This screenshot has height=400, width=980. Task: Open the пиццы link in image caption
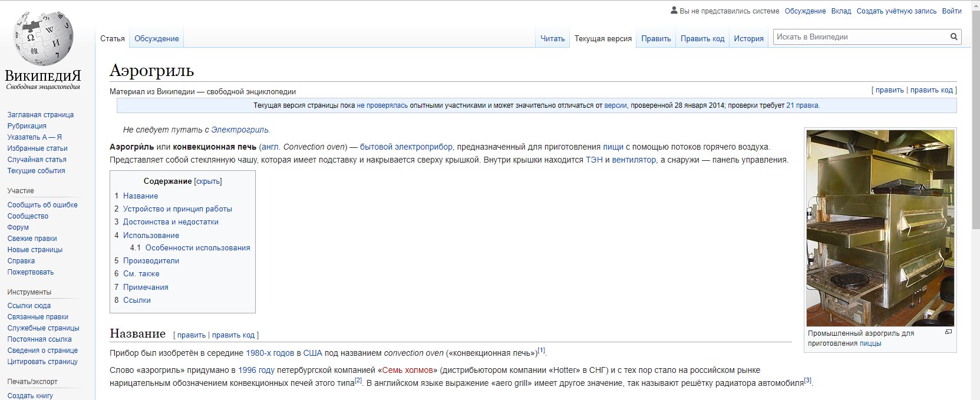coord(870,343)
